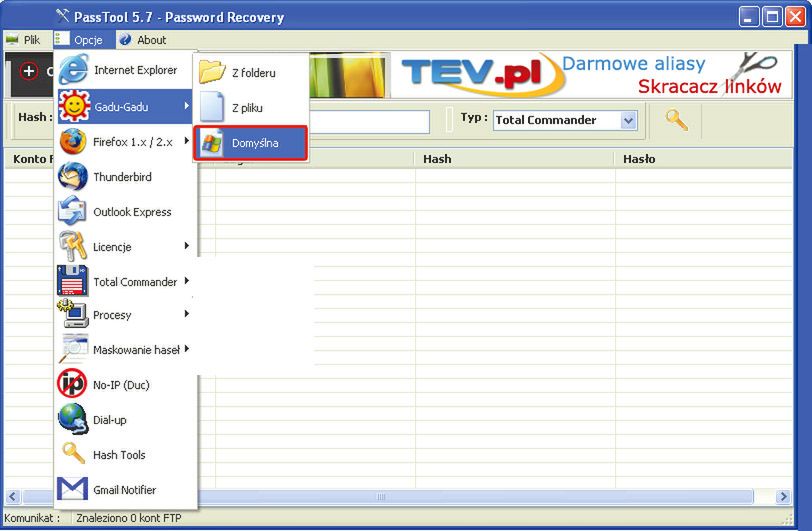This screenshot has height=531, width=812.
Task: Click the PassTool title bar tools icon
Action: coord(62,16)
